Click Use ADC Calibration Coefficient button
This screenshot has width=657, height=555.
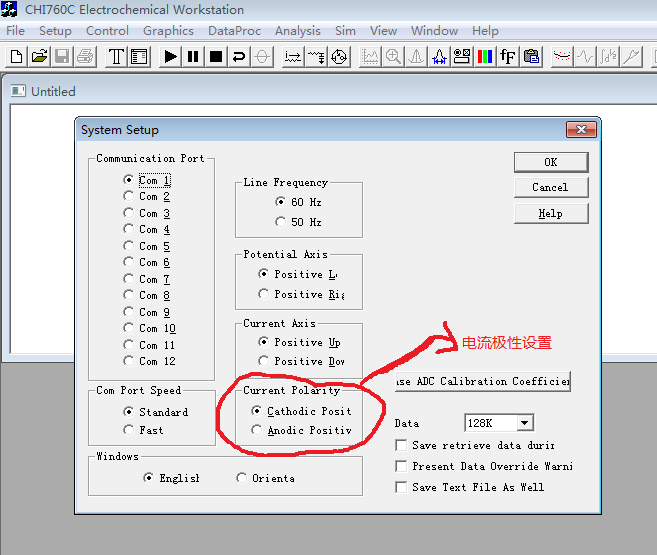tap(483, 381)
